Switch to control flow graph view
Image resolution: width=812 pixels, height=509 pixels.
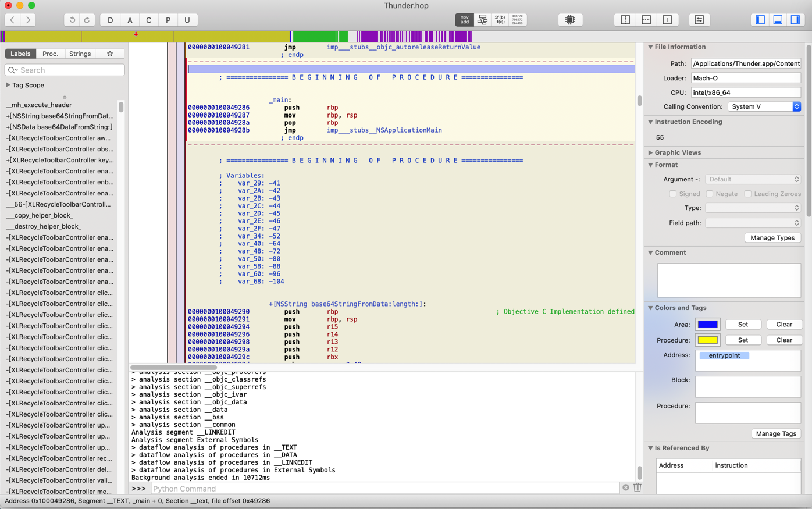coord(482,20)
